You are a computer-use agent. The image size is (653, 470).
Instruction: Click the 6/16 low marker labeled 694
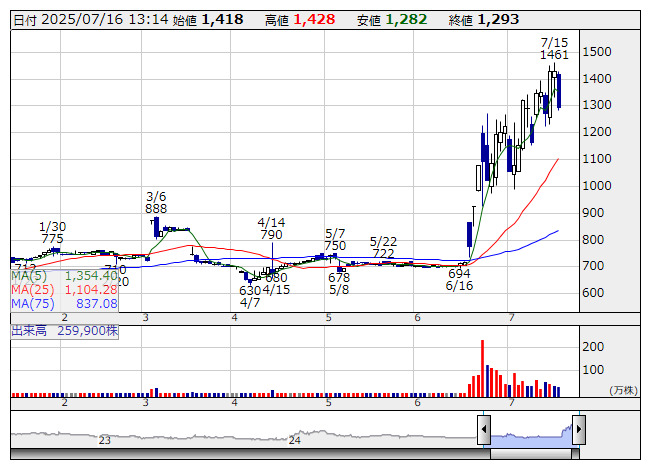click(459, 279)
